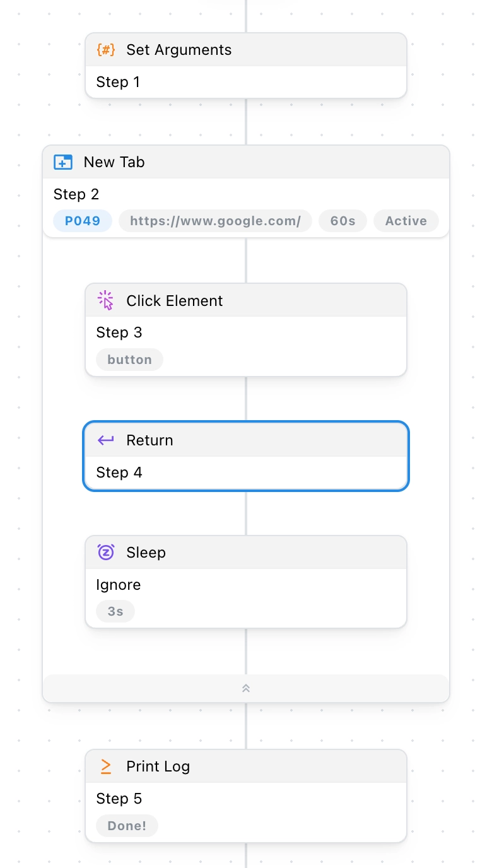The height and width of the screenshot is (868, 492).
Task: Select the Print Log Step 5 label
Action: pyautogui.click(x=119, y=799)
